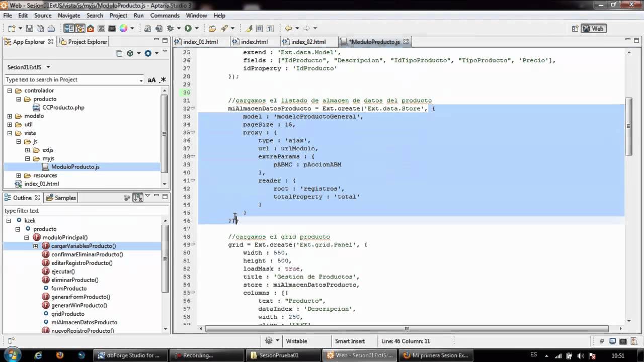
Task: Toggle regular expression search button
Action: coord(163,79)
